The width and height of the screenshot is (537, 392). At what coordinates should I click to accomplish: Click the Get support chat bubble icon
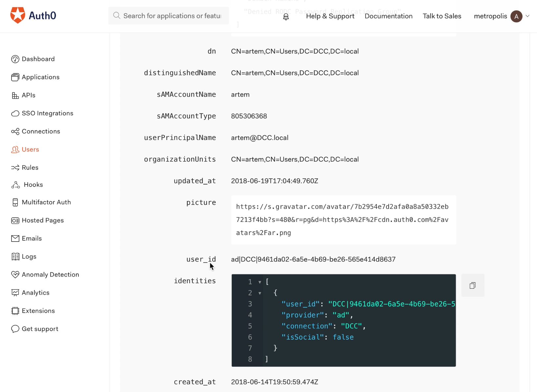tap(15, 329)
